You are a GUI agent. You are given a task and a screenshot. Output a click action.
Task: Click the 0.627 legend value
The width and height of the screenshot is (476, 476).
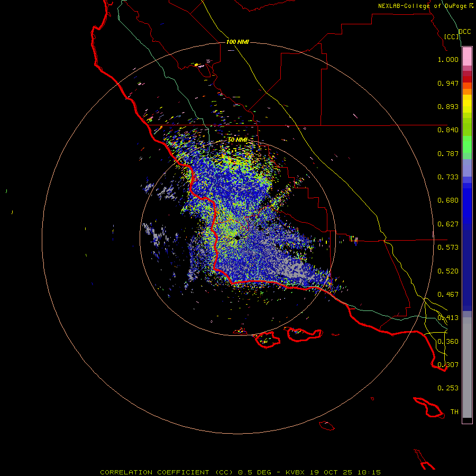coord(448,224)
